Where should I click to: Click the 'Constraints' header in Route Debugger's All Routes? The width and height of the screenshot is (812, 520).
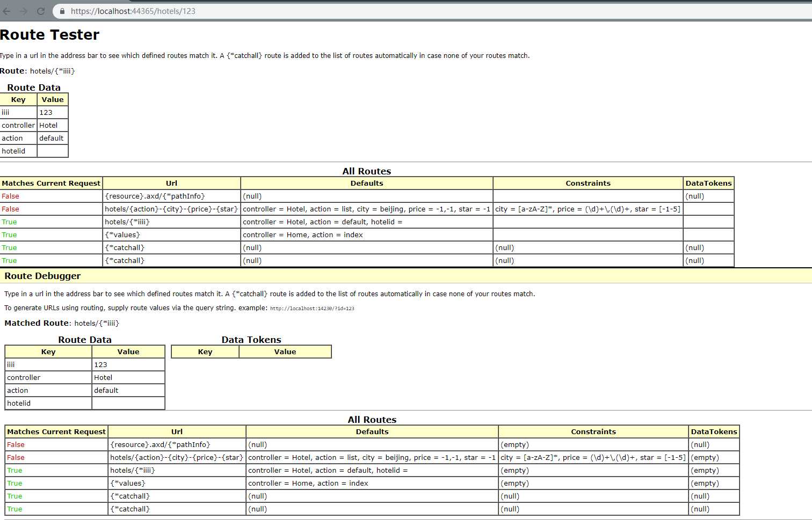593,431
